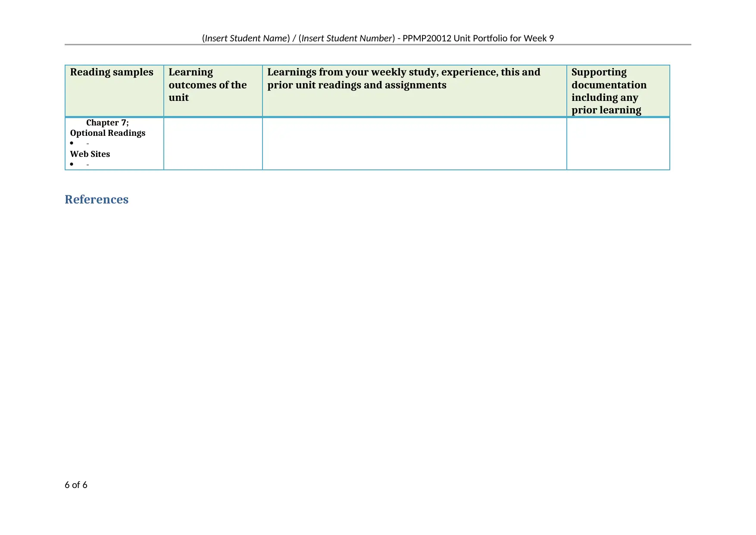Click the page header with student name placeholder
This screenshot has height=535, width=756.
[378, 38]
